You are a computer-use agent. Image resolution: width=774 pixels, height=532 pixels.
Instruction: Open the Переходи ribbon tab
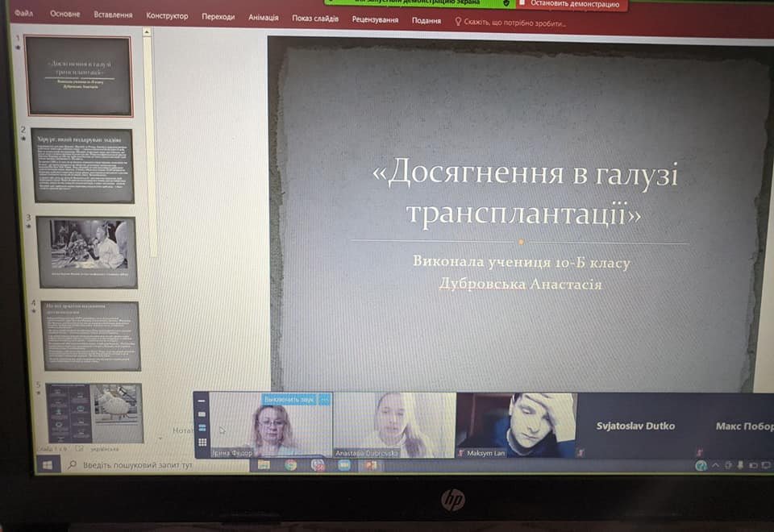coord(218,17)
